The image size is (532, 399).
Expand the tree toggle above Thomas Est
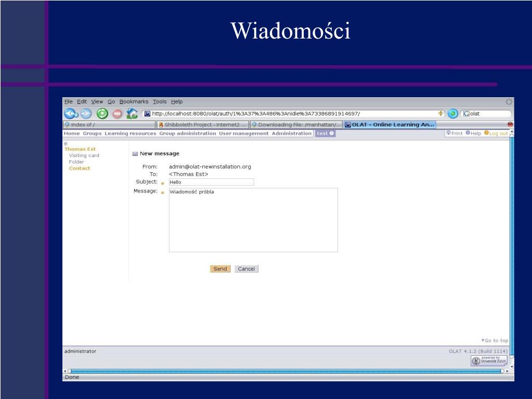pyautogui.click(x=66, y=144)
